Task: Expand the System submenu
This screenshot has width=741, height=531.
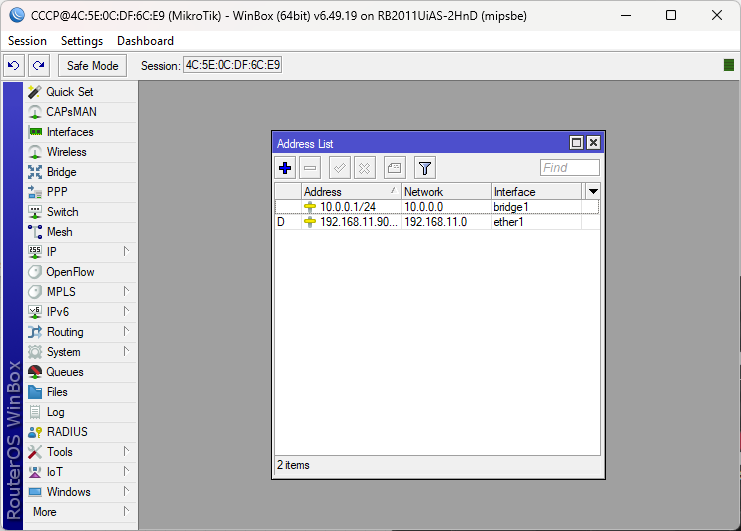Action: (80, 352)
